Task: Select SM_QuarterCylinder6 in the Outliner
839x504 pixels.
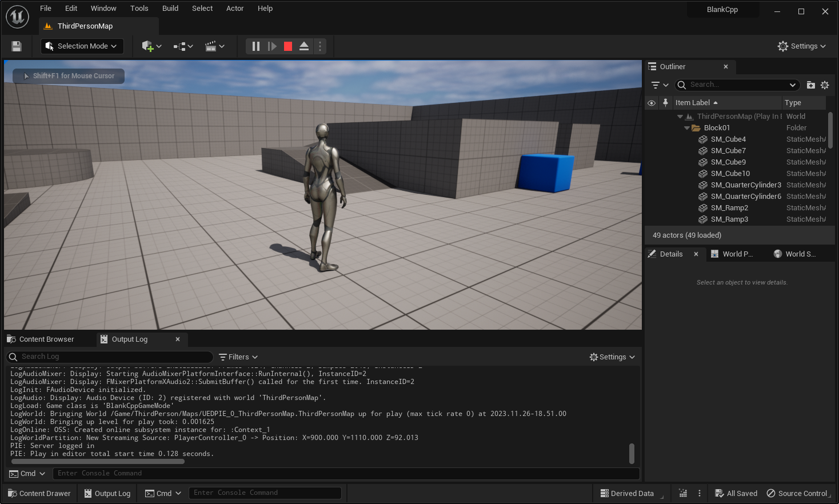Action: tap(736, 197)
